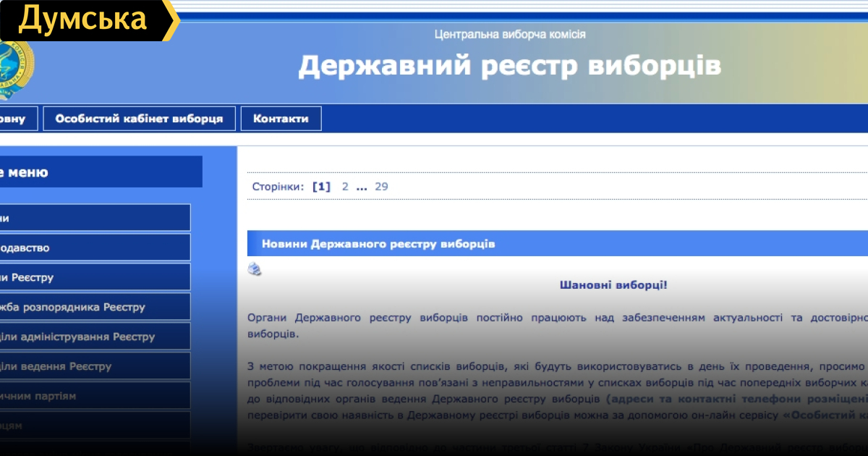This screenshot has height=456, width=868.
Task: Click the printer icon under the news header
Action: click(255, 269)
